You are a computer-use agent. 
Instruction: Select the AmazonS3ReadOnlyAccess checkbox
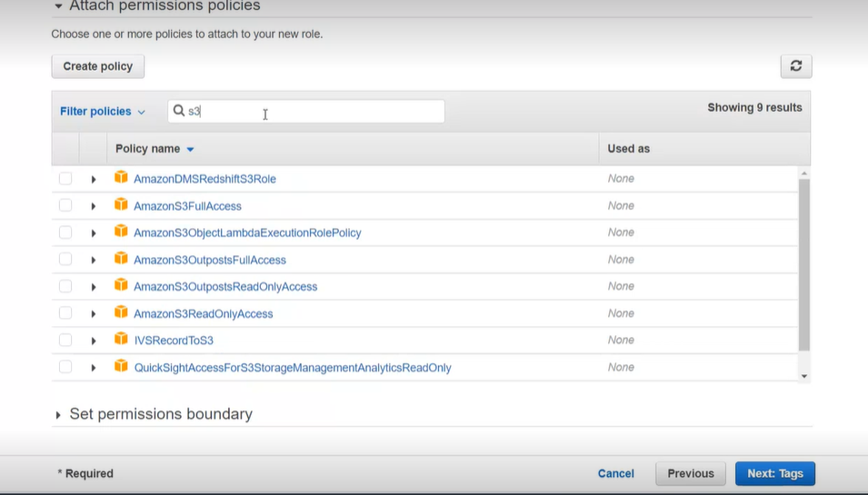click(65, 313)
